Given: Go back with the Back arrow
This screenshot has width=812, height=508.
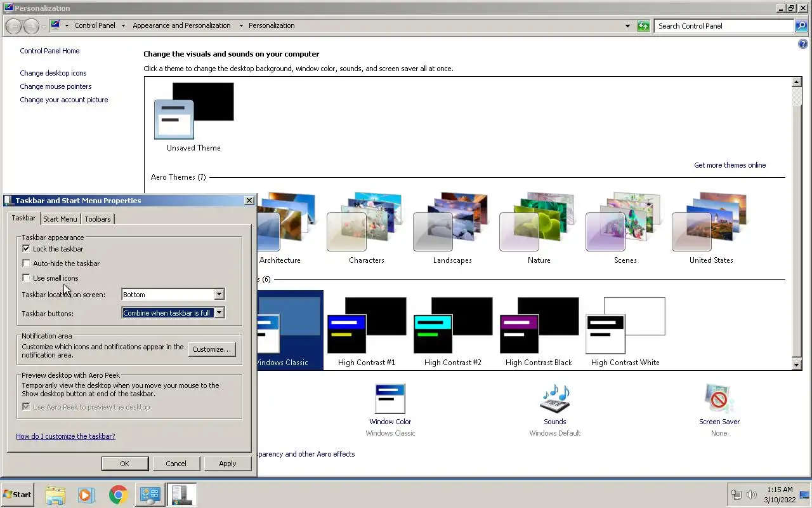Looking at the screenshot, I should click(13, 26).
